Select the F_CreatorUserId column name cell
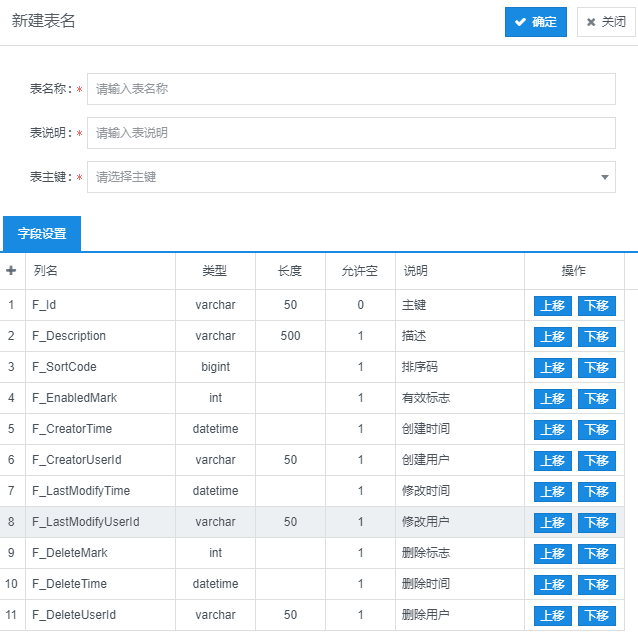 pos(101,460)
